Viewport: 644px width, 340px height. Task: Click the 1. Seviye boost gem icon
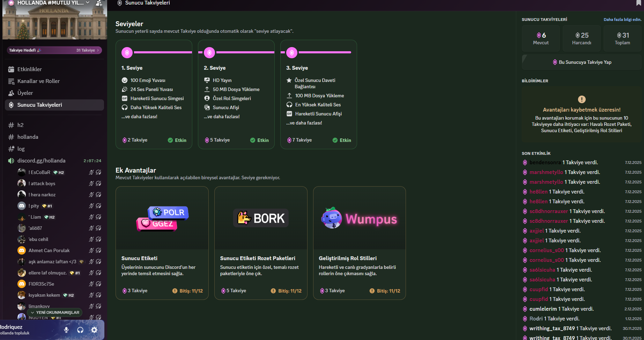(x=127, y=53)
